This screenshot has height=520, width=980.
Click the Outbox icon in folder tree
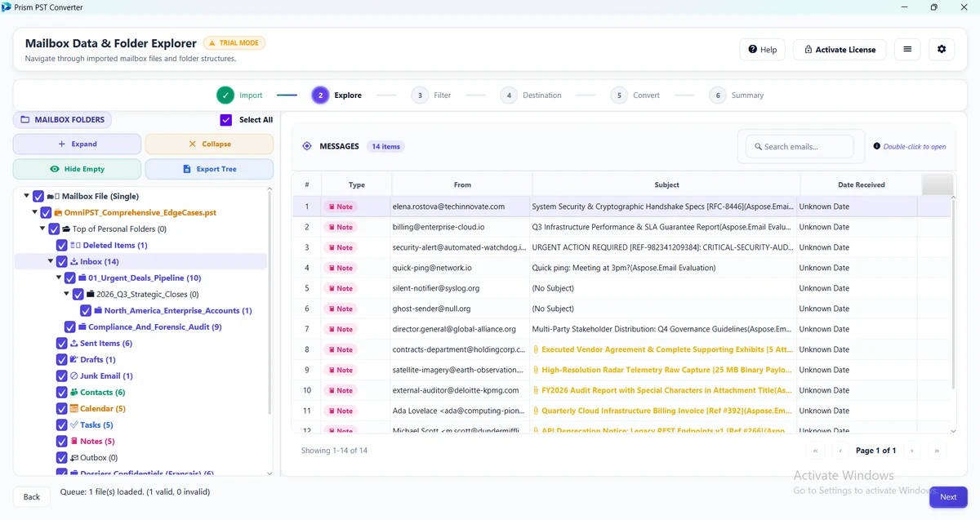click(x=74, y=457)
